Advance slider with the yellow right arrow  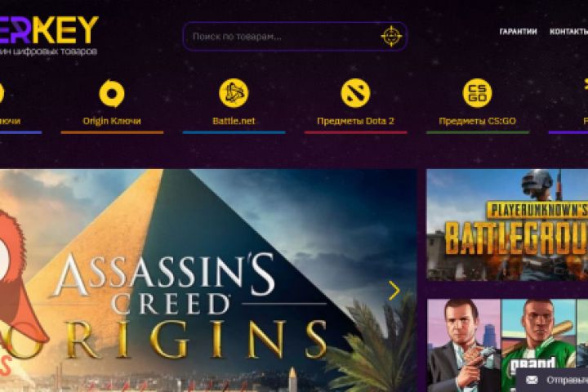click(x=394, y=291)
